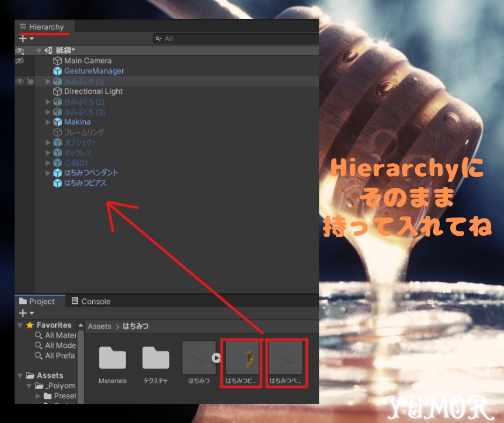Screen dimensions: 504x423
Task: Click the Favorites star icon
Action: tap(30, 325)
